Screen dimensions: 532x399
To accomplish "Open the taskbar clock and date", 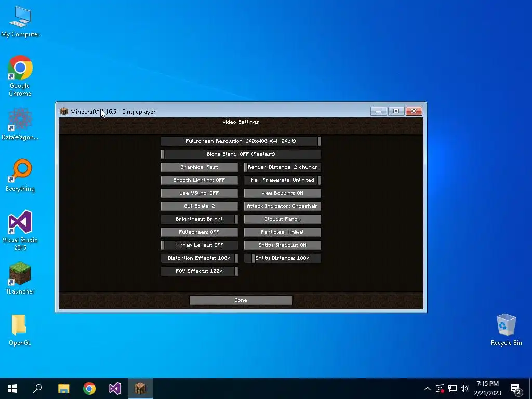I will tap(487, 389).
